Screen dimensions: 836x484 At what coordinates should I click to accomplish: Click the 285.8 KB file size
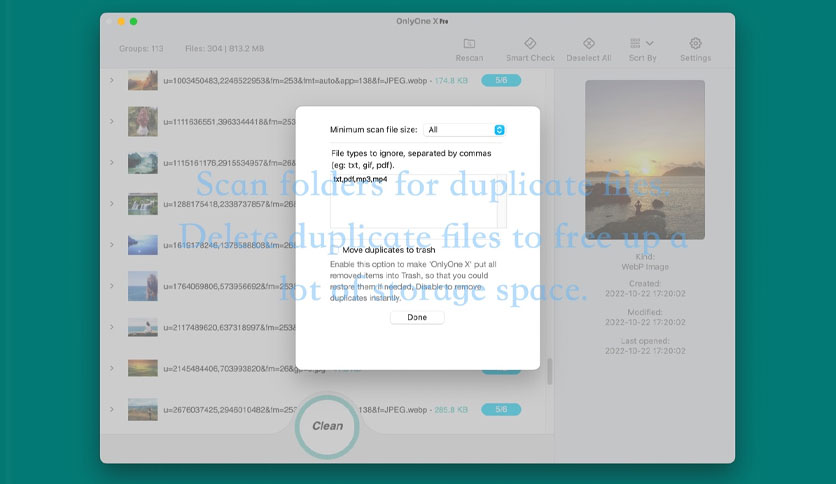[x=451, y=410]
